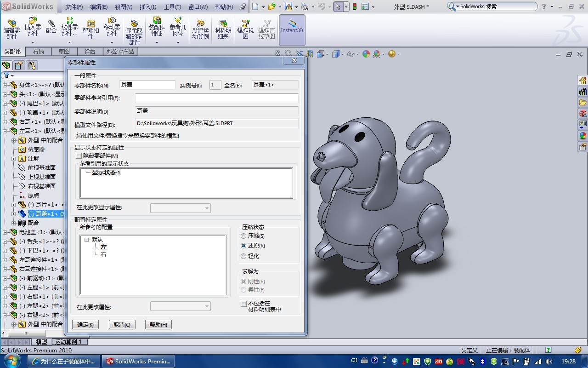Click the Section View icon

(x=310, y=54)
